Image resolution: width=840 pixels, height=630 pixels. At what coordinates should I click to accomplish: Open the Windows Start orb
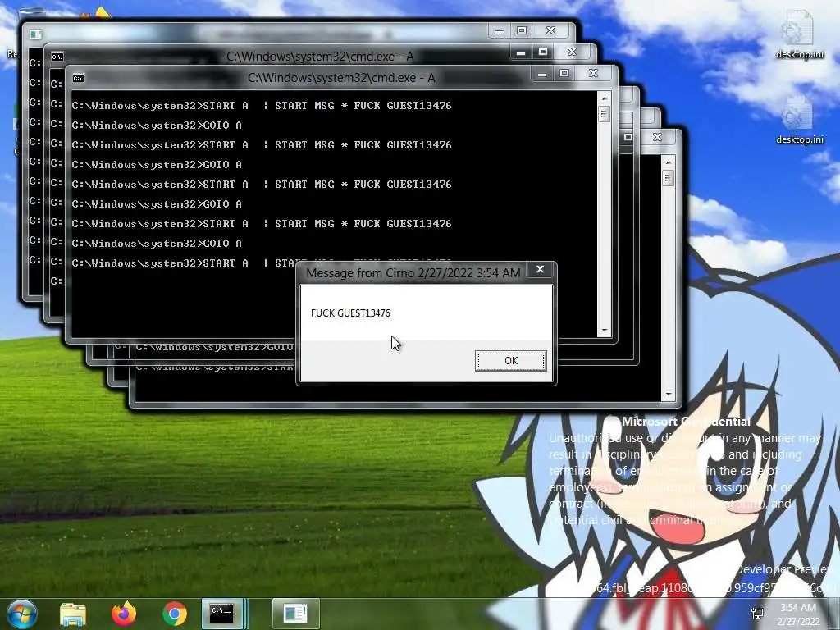(22, 614)
